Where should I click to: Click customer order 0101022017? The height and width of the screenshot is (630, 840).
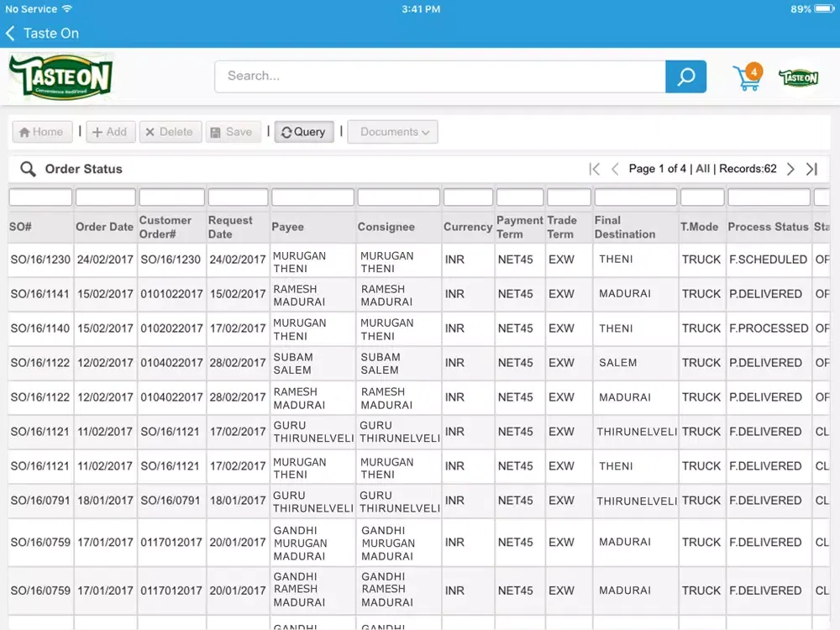click(x=171, y=294)
